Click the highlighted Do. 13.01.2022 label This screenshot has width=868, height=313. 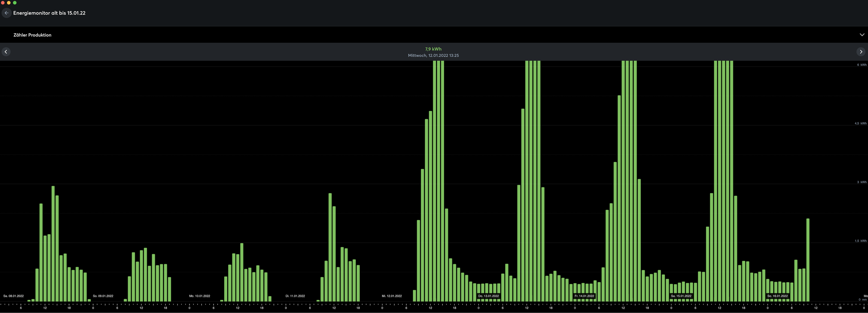488,296
